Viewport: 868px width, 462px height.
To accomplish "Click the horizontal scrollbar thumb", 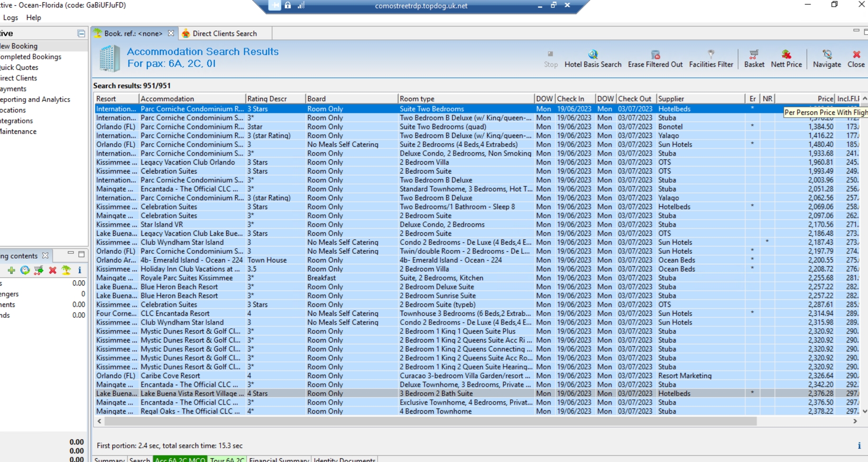I will click(x=430, y=421).
